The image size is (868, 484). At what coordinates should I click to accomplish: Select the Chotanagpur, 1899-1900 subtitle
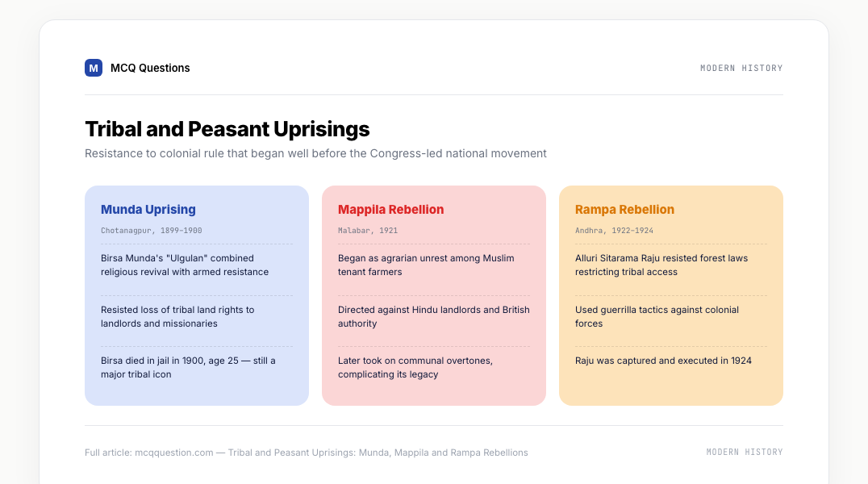pos(151,231)
